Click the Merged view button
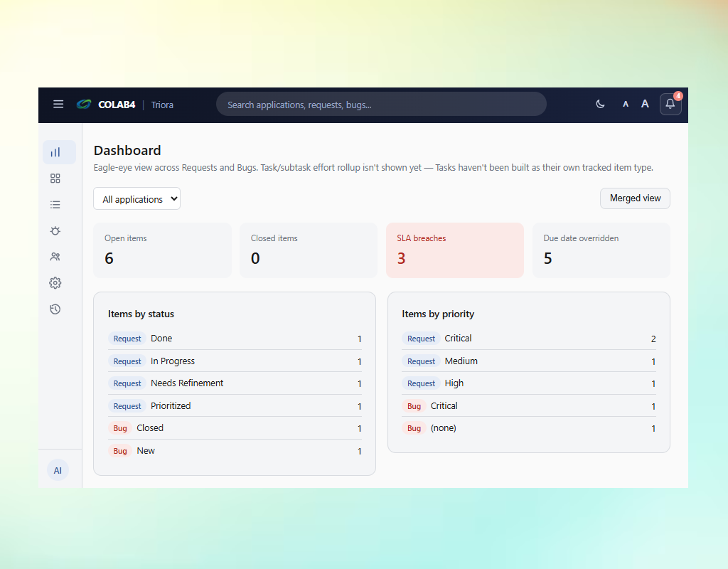This screenshot has width=728, height=569. point(635,198)
